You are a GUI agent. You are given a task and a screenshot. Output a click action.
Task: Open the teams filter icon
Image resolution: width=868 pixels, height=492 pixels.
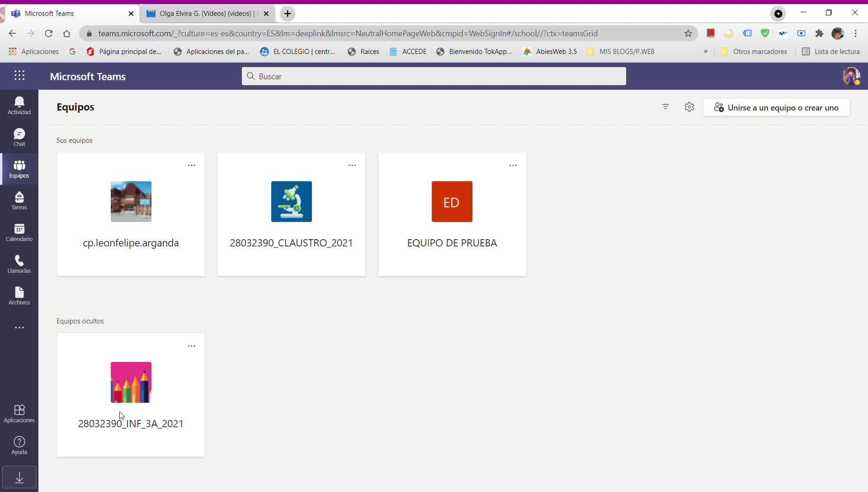665,107
